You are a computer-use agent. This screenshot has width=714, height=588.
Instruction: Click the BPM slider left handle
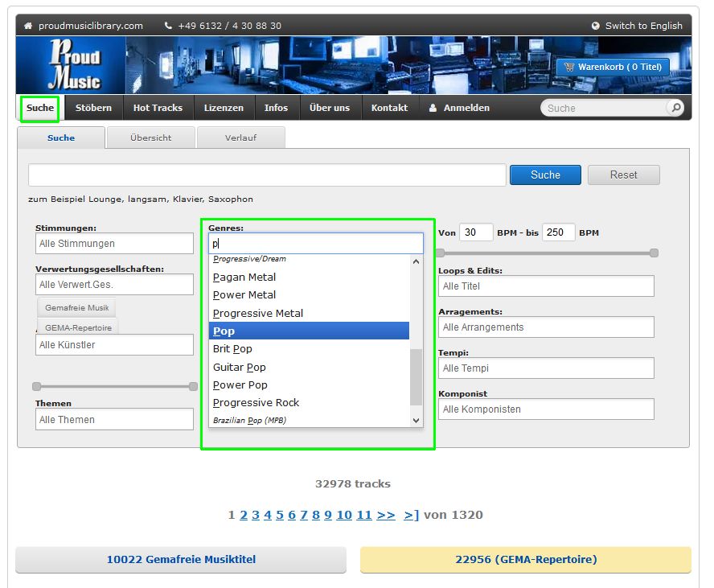(x=441, y=253)
